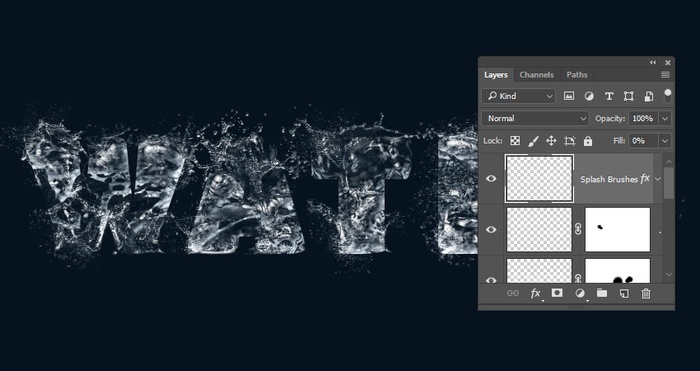Filter layers by type layer icon

609,96
